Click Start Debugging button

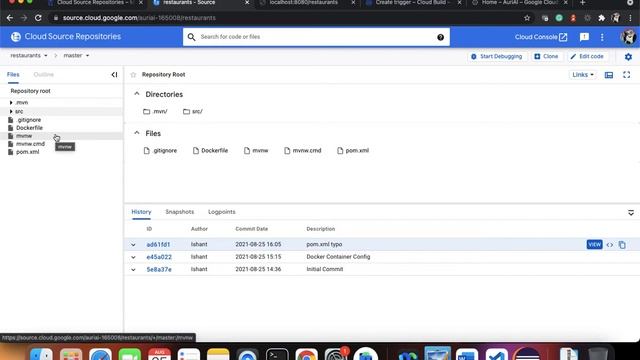pos(497,56)
